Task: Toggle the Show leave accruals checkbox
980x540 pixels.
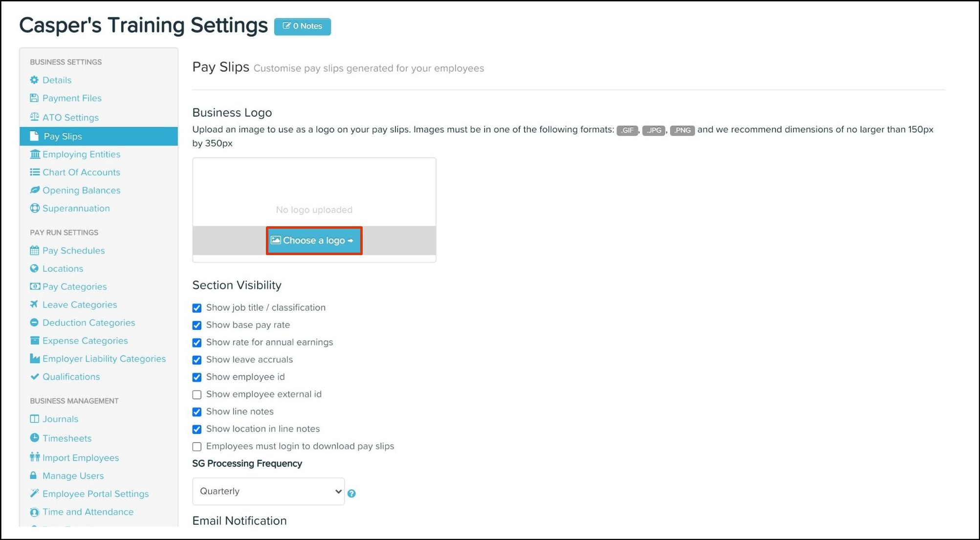Action: (x=197, y=360)
